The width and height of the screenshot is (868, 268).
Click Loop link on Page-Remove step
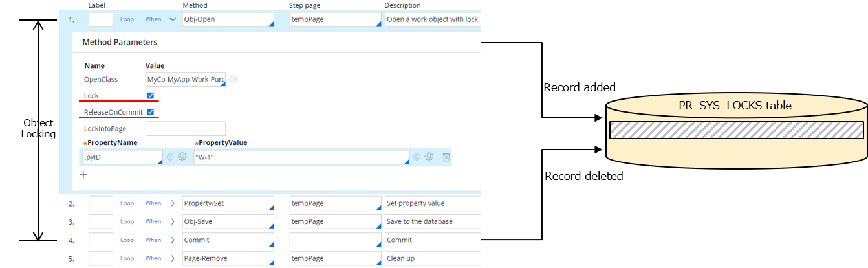tap(127, 258)
